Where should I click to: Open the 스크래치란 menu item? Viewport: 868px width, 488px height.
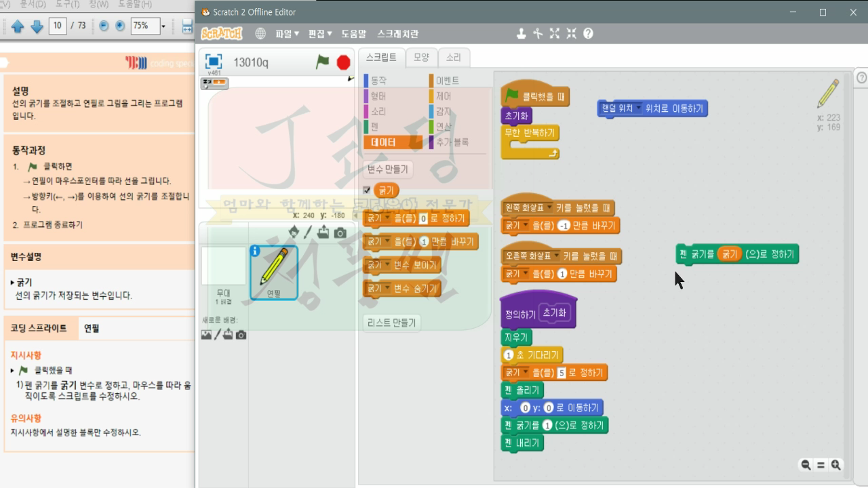click(398, 33)
